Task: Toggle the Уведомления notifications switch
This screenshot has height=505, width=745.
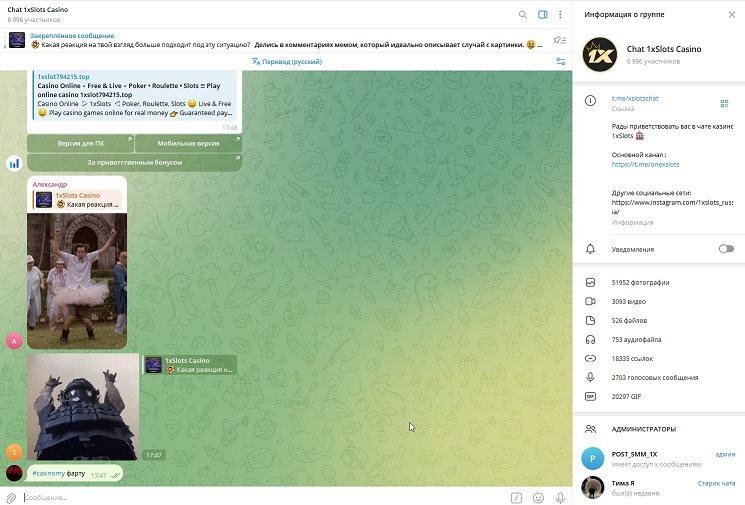Action: click(x=726, y=249)
